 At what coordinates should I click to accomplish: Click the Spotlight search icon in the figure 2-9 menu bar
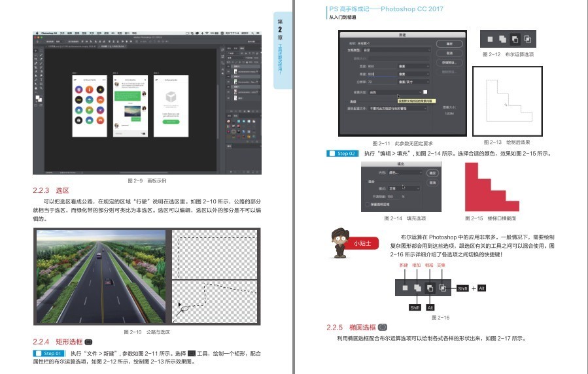(252, 33)
